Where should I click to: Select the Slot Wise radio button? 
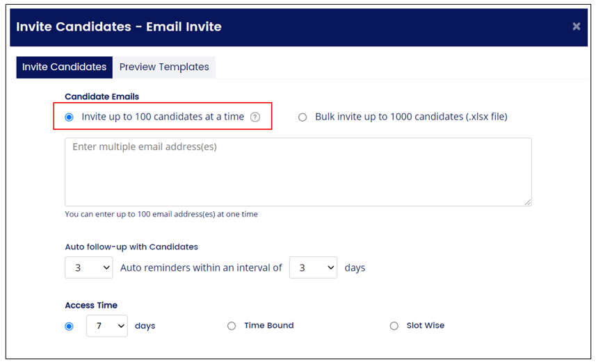coord(394,326)
